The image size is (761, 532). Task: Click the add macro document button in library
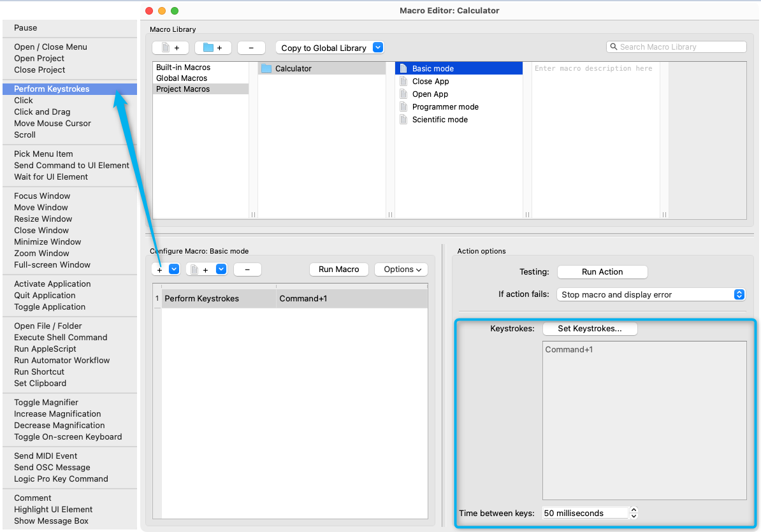(x=170, y=48)
